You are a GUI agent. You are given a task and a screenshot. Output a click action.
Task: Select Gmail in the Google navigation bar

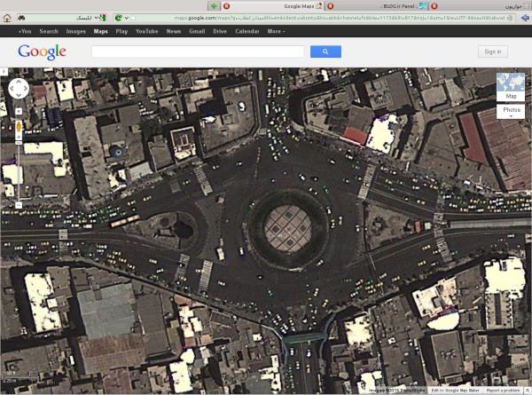196,31
